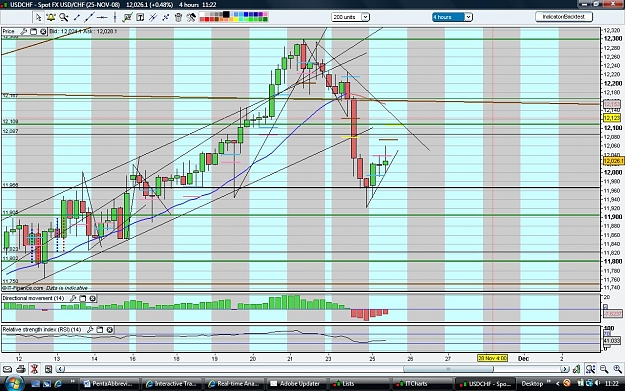Click the envelope email icon
The width and height of the screenshot is (625, 391).
(x=7, y=369)
